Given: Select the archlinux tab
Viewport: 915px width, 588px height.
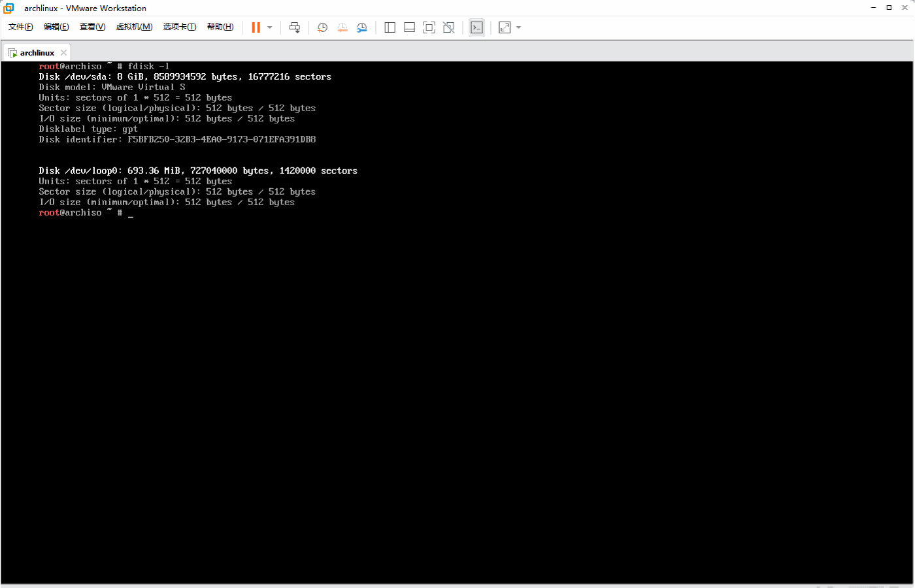Looking at the screenshot, I should point(36,52).
